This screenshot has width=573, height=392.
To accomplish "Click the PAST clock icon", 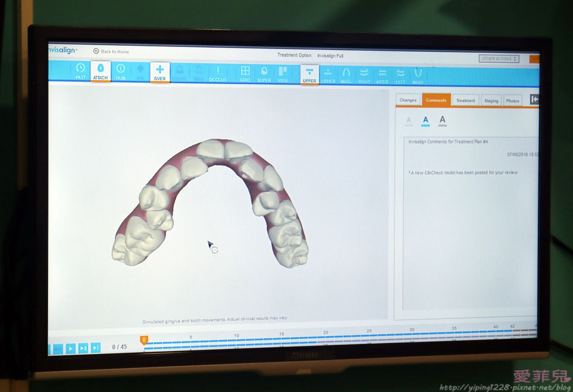I will pos(81,70).
